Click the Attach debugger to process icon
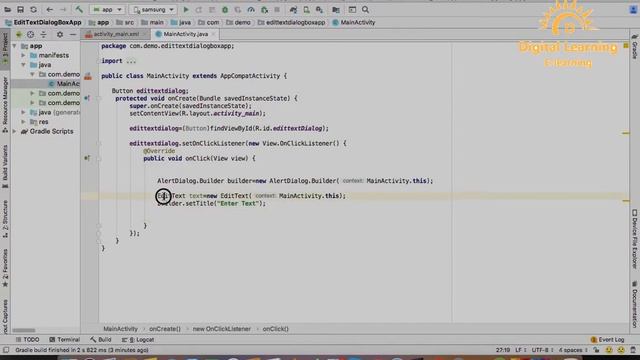The height and width of the screenshot is (360, 640). [x=264, y=9]
